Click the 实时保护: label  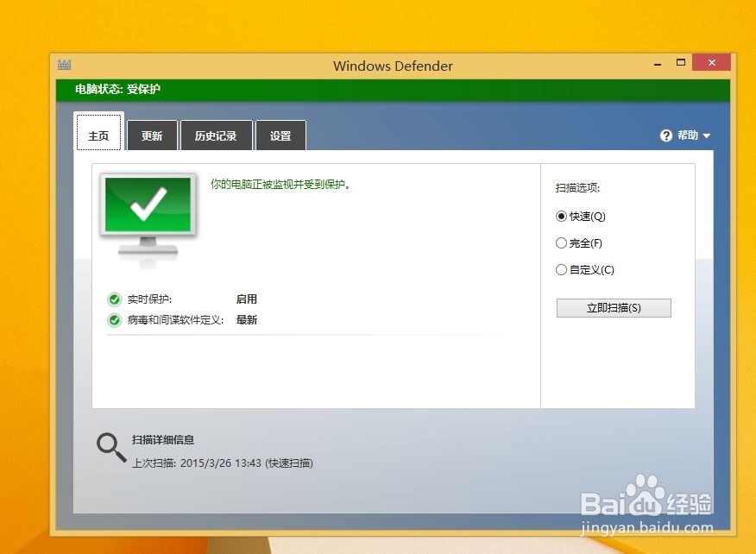[x=149, y=299]
